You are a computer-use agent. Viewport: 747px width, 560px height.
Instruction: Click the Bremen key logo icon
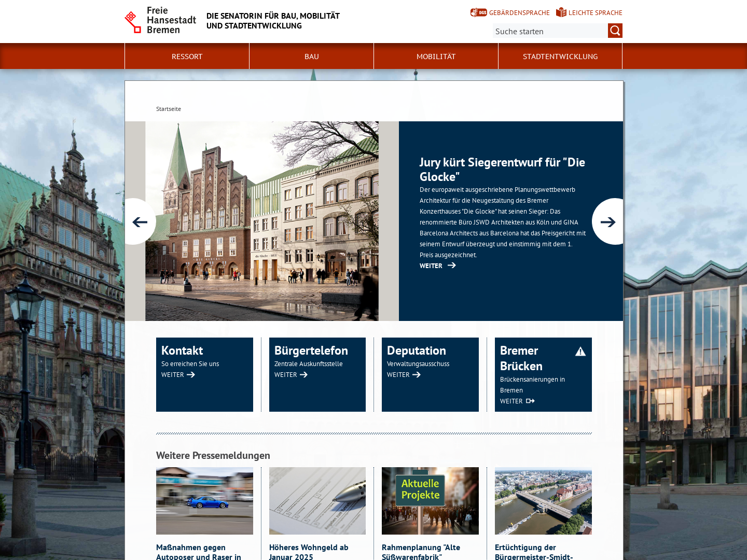pyautogui.click(x=133, y=22)
